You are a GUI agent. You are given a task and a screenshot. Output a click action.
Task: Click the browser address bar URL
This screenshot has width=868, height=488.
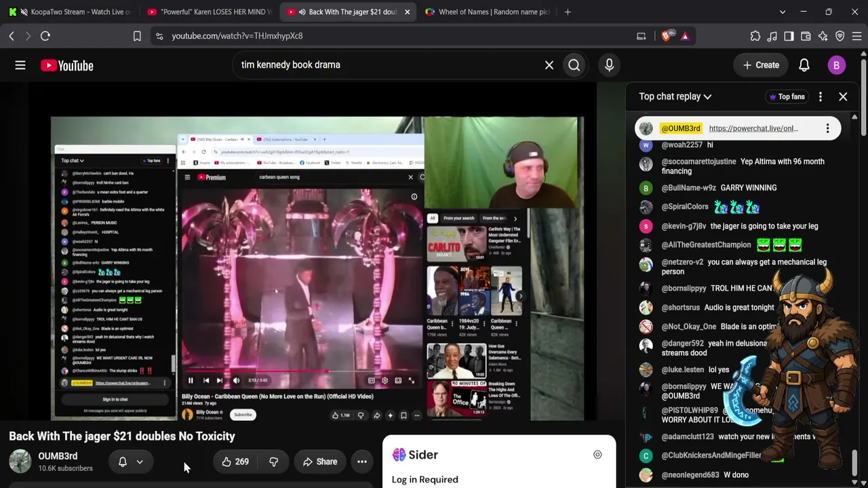coord(237,36)
